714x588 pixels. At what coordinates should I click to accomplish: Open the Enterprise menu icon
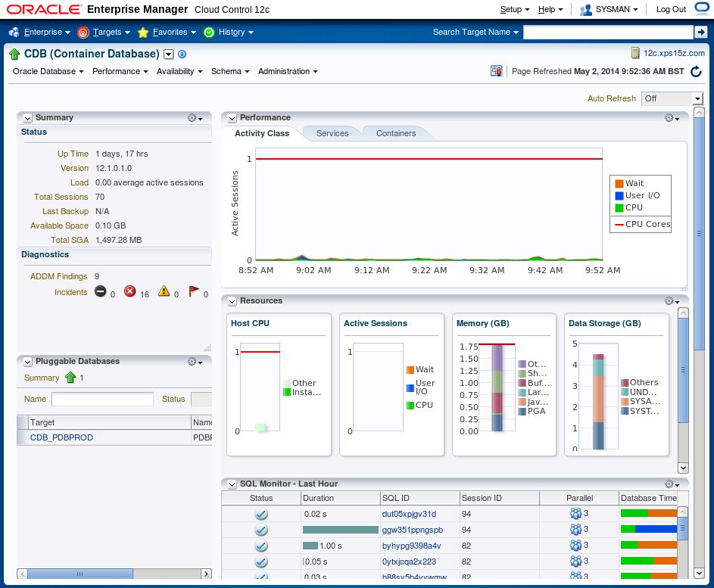pyautogui.click(x=14, y=32)
